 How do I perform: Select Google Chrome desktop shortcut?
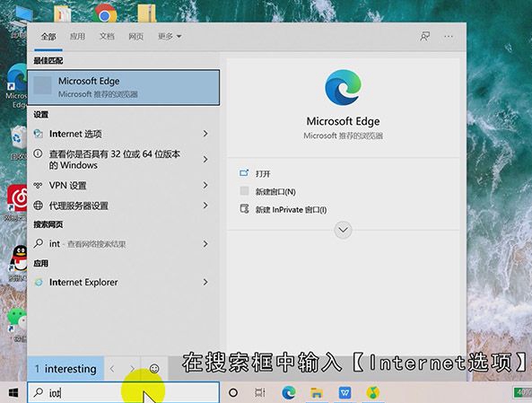point(104,13)
